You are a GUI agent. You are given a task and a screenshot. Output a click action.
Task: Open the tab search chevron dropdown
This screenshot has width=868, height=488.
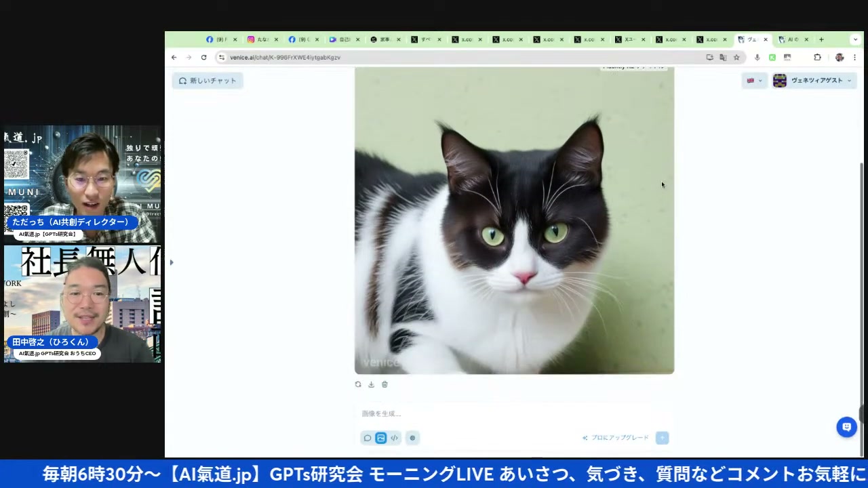pyautogui.click(x=855, y=39)
